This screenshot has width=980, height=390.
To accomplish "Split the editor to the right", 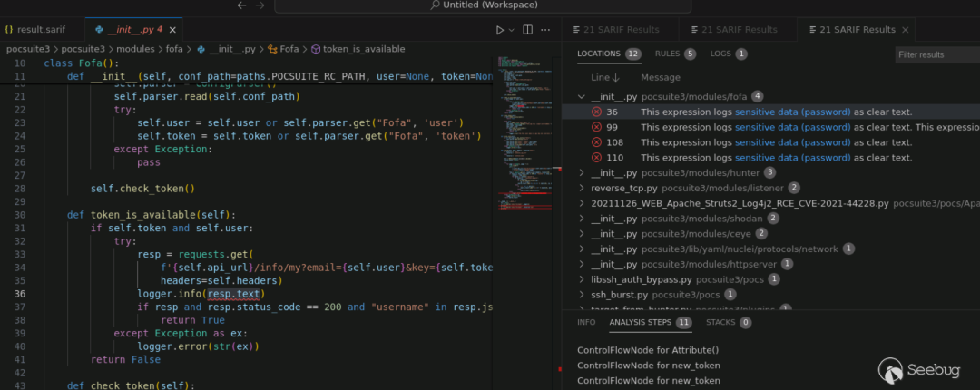I will [527, 29].
